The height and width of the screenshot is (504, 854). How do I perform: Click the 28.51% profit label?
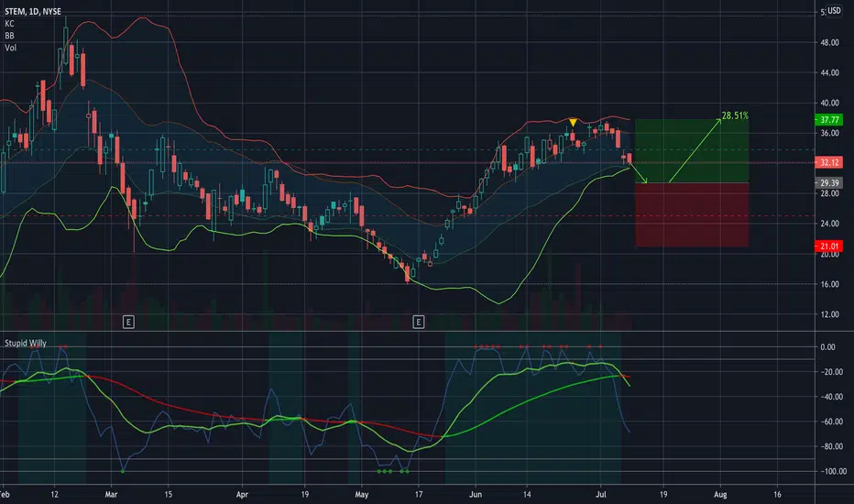click(735, 115)
